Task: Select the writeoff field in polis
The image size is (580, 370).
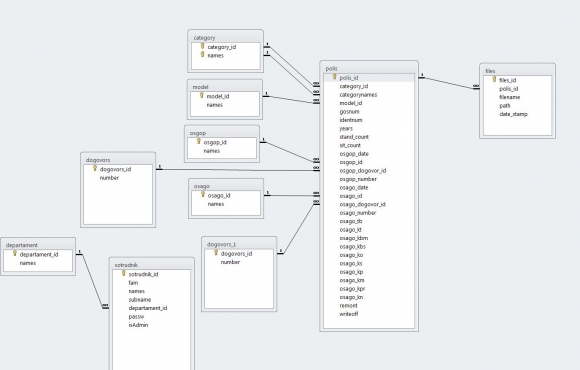Action: (x=349, y=314)
